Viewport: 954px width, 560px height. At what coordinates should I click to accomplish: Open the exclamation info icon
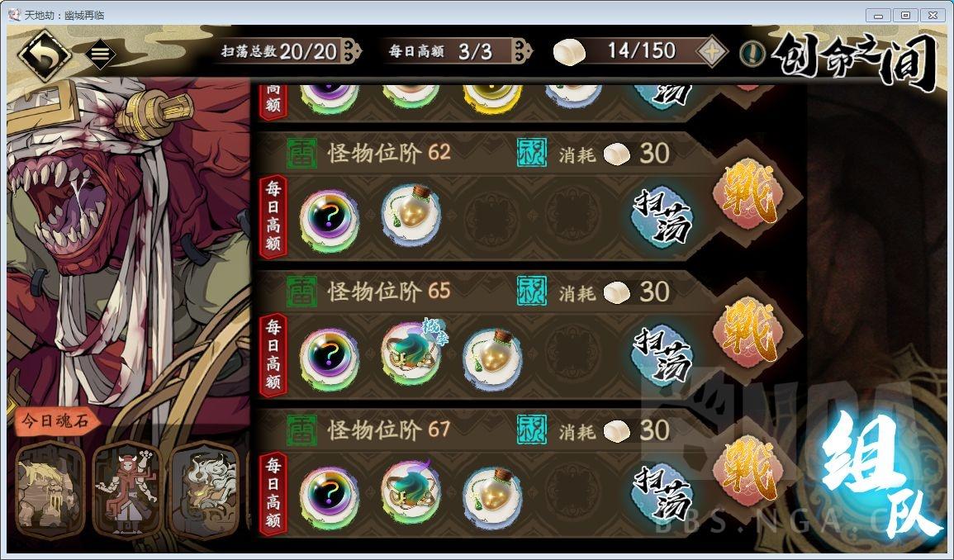coord(752,53)
